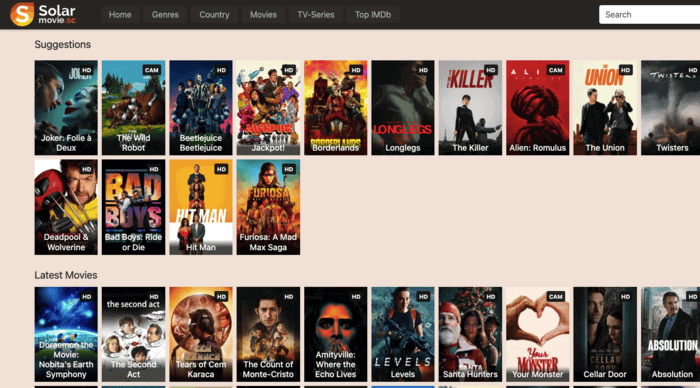
Task: Open Doraemon Nobita's Earth Symphony poster
Action: [66, 334]
